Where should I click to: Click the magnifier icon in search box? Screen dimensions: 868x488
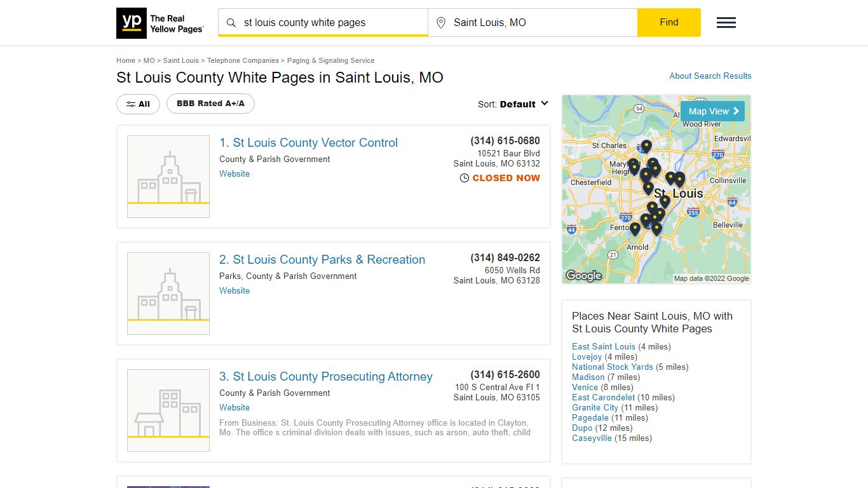(231, 23)
